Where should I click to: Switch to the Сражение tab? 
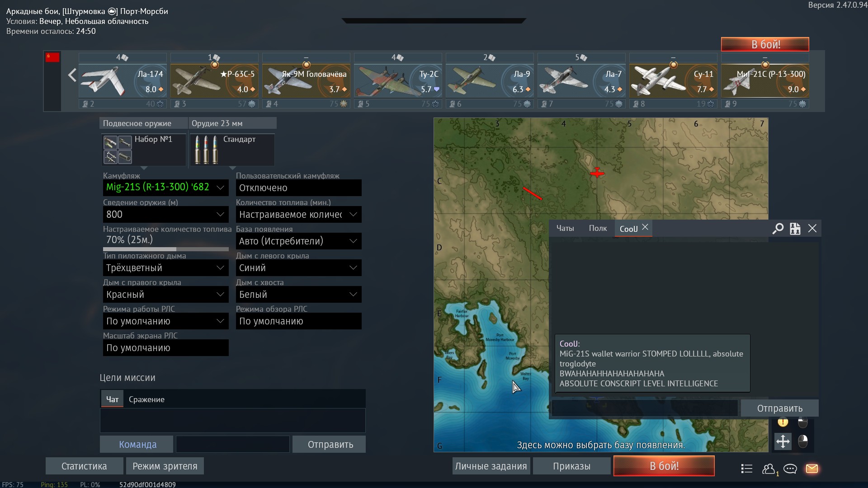[146, 399]
